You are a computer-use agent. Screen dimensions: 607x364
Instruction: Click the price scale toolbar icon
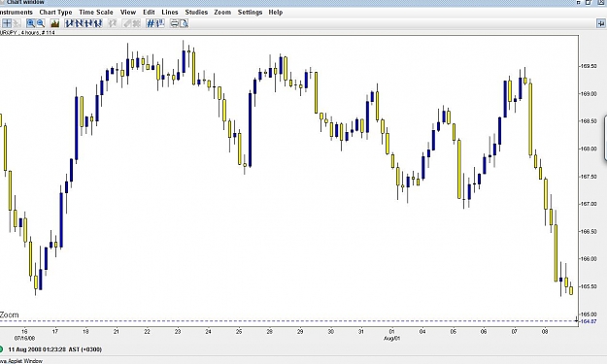pos(160,23)
